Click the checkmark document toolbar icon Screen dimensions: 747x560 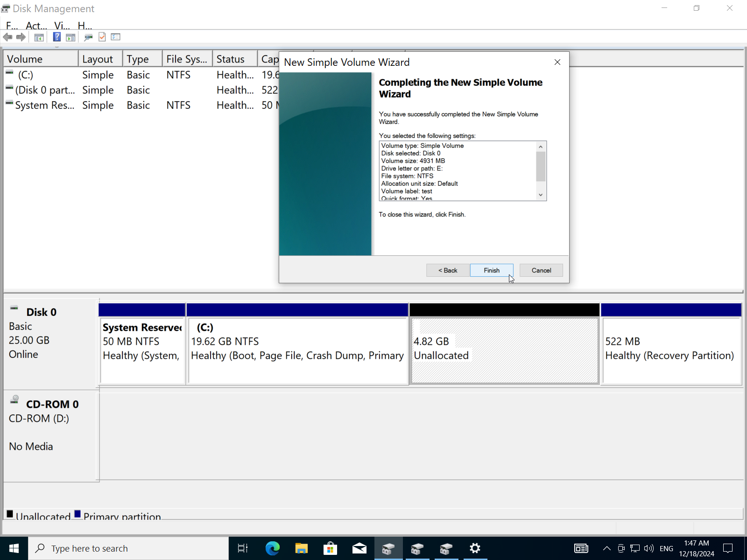102,37
